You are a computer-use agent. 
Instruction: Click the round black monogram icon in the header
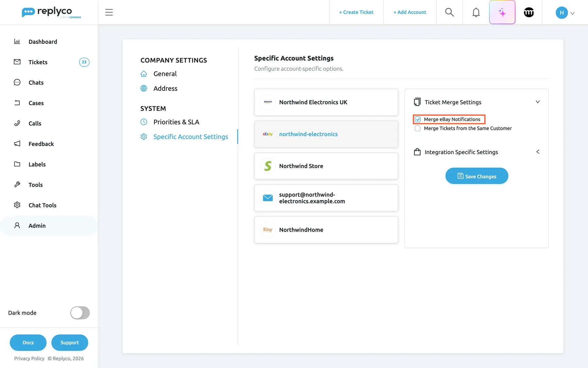click(x=529, y=12)
